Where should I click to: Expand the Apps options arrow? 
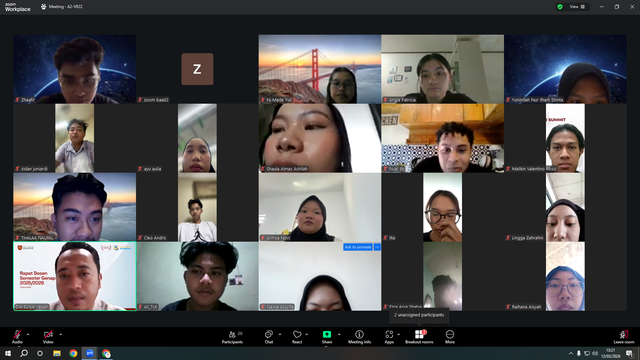[x=398, y=334]
